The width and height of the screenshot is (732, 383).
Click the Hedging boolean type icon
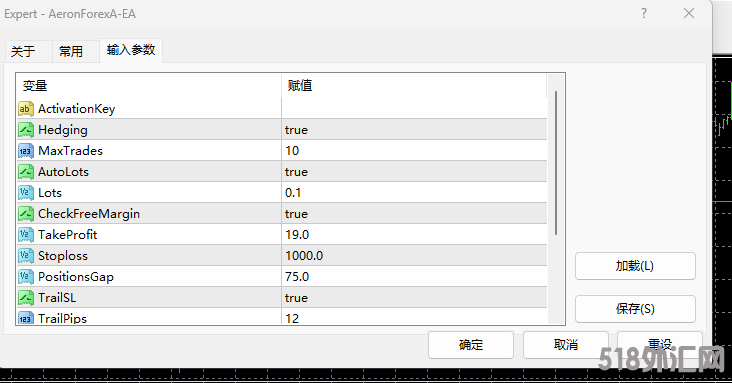click(x=26, y=130)
